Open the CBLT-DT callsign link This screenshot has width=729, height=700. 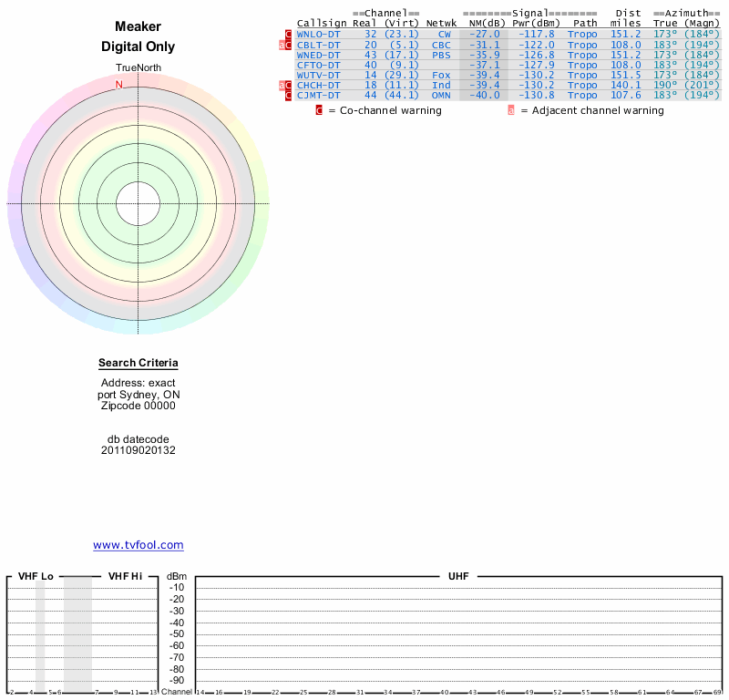pos(318,45)
